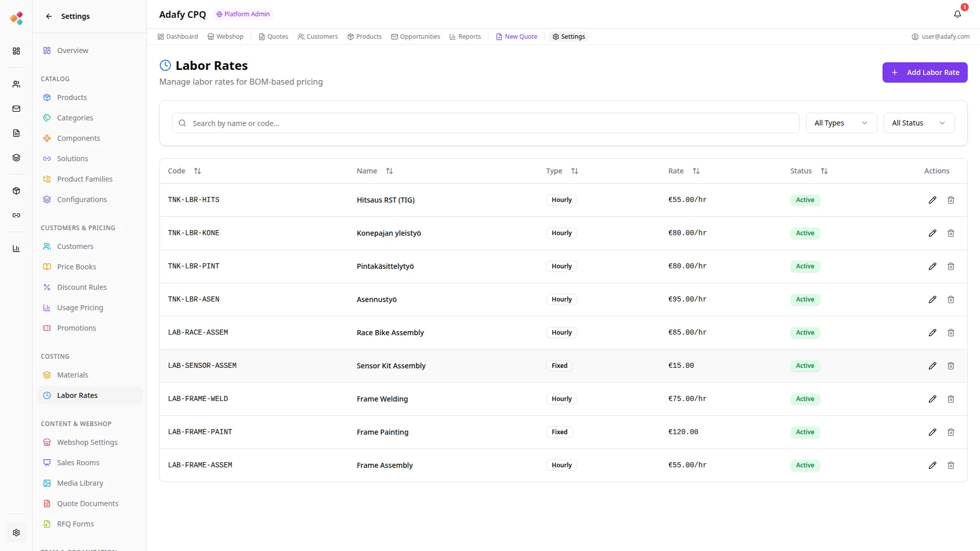Open the All Status filter dropdown
This screenshot has height=551, width=980.
918,123
